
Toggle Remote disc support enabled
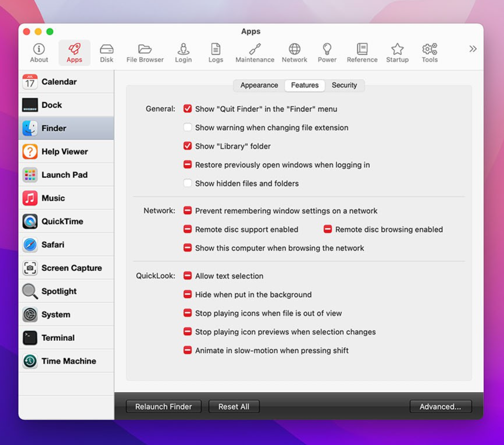pyautogui.click(x=188, y=229)
